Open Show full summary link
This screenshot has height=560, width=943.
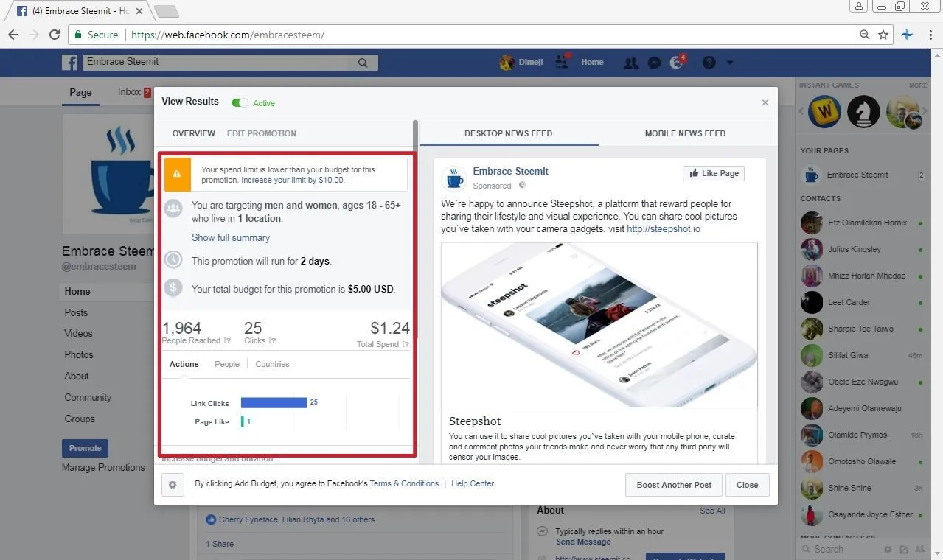(231, 237)
